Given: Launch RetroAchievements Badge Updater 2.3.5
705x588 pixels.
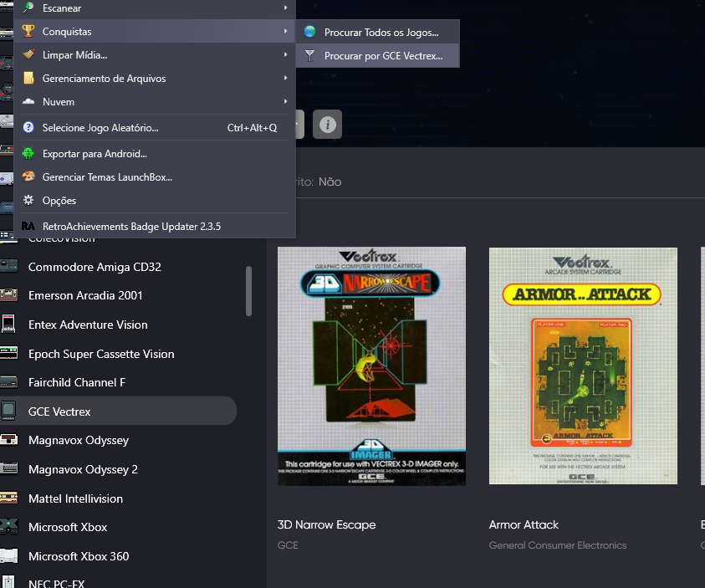Looking at the screenshot, I should click(x=155, y=226).
